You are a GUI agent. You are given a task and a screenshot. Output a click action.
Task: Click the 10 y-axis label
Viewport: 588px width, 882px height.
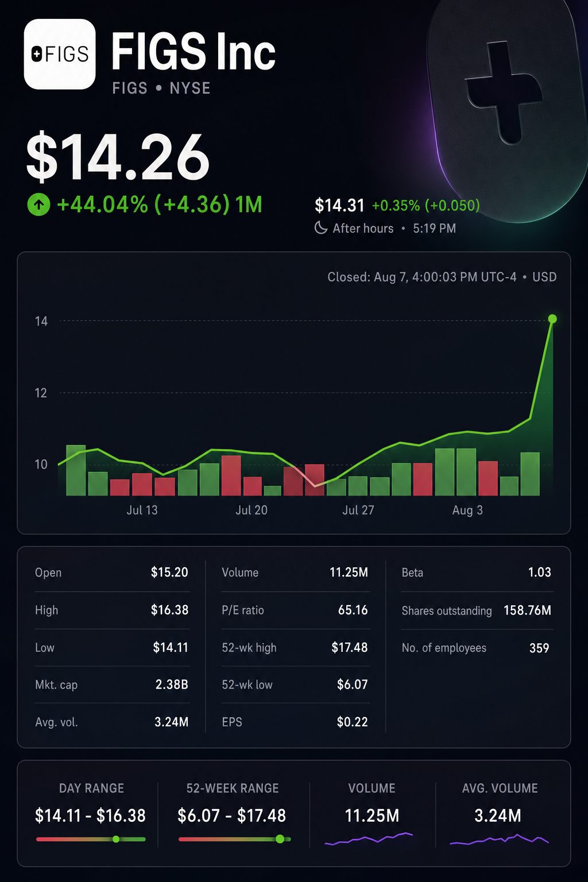tap(41, 464)
